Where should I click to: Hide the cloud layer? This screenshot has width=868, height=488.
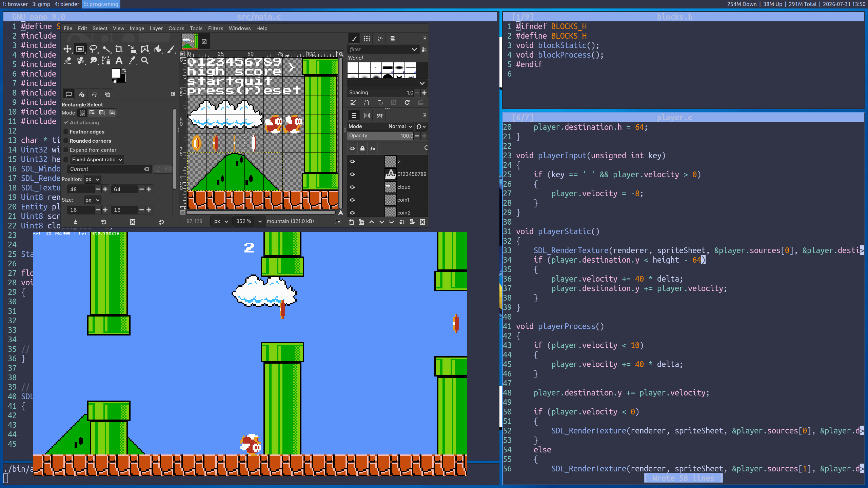pyautogui.click(x=352, y=187)
